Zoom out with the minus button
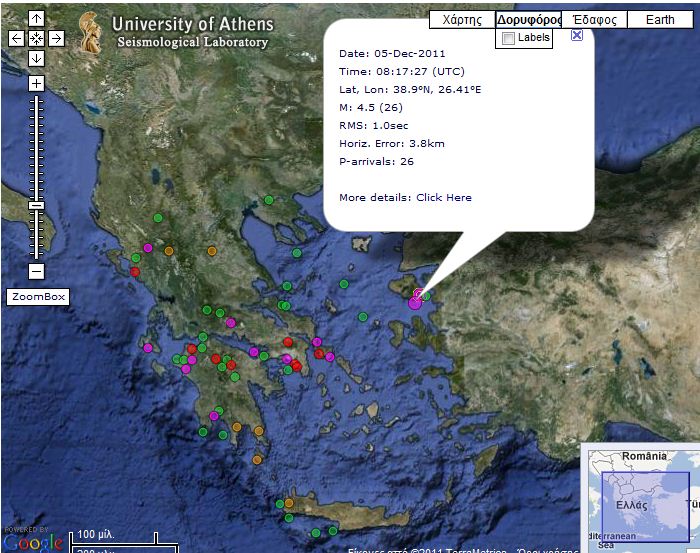This screenshot has height=553, width=700. point(36,271)
